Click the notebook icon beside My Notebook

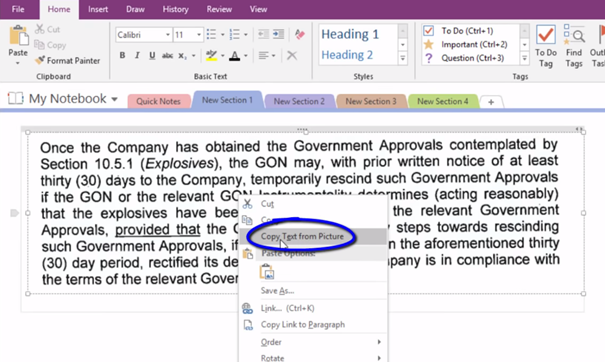pos(15,98)
